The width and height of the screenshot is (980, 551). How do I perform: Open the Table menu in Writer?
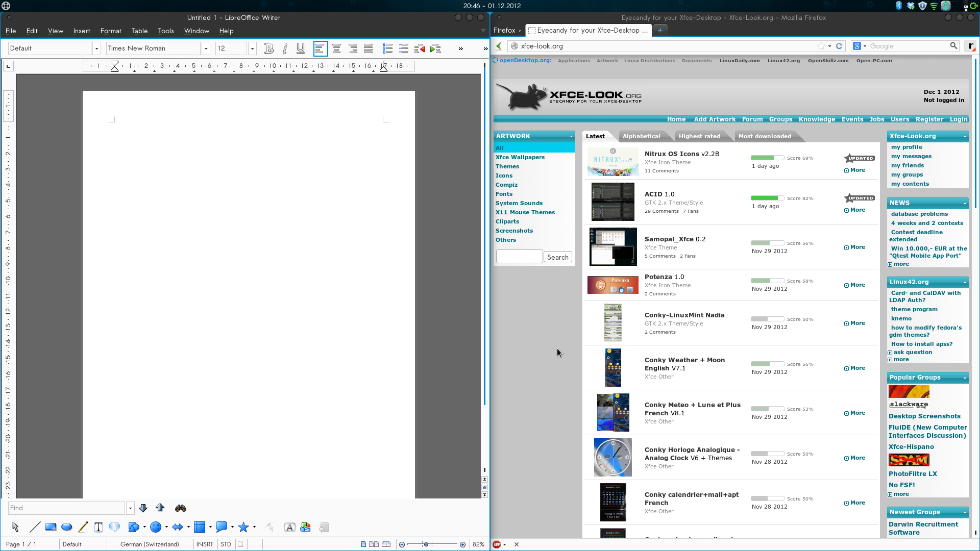click(139, 31)
